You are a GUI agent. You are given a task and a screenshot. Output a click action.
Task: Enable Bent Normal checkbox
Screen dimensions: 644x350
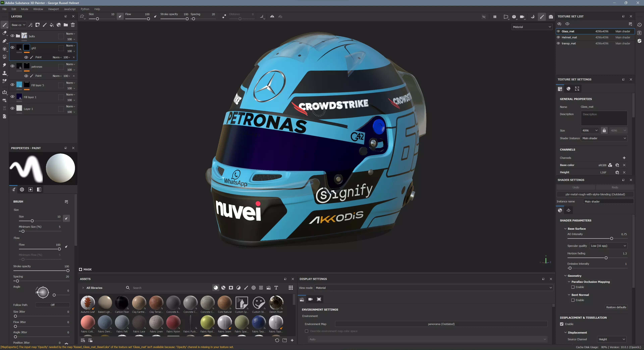(x=573, y=300)
